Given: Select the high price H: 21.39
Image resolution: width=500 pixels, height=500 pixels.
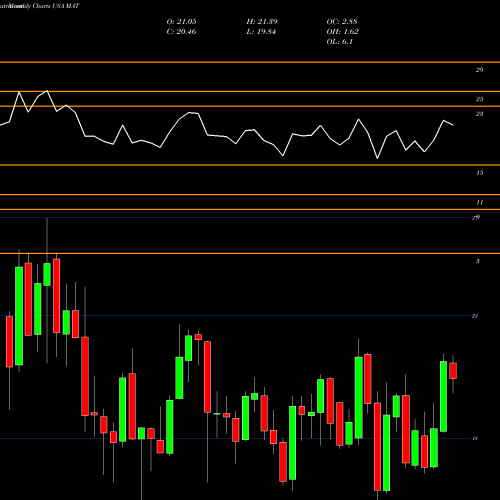Looking at the screenshot, I should (262, 22).
